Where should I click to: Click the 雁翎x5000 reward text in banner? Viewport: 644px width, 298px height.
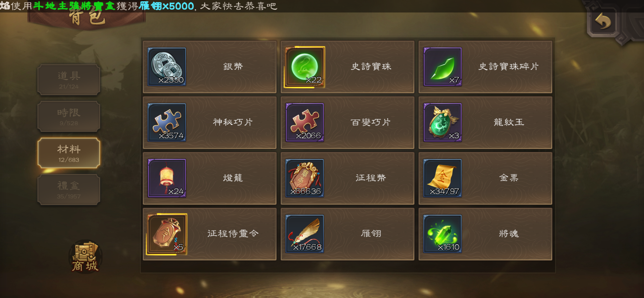pyautogui.click(x=166, y=6)
